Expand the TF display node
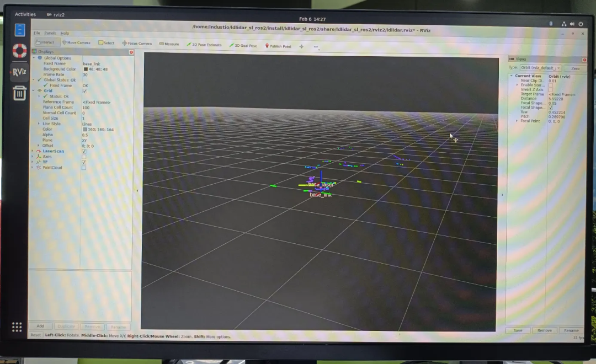This screenshot has width=596, height=364. [33, 162]
